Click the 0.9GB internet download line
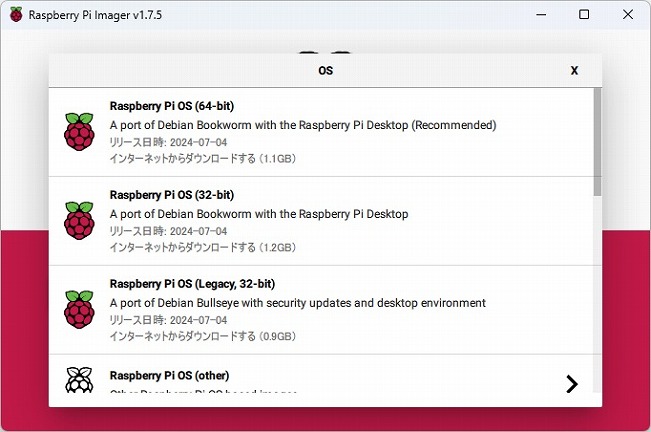The height and width of the screenshot is (432, 651). pos(203,336)
